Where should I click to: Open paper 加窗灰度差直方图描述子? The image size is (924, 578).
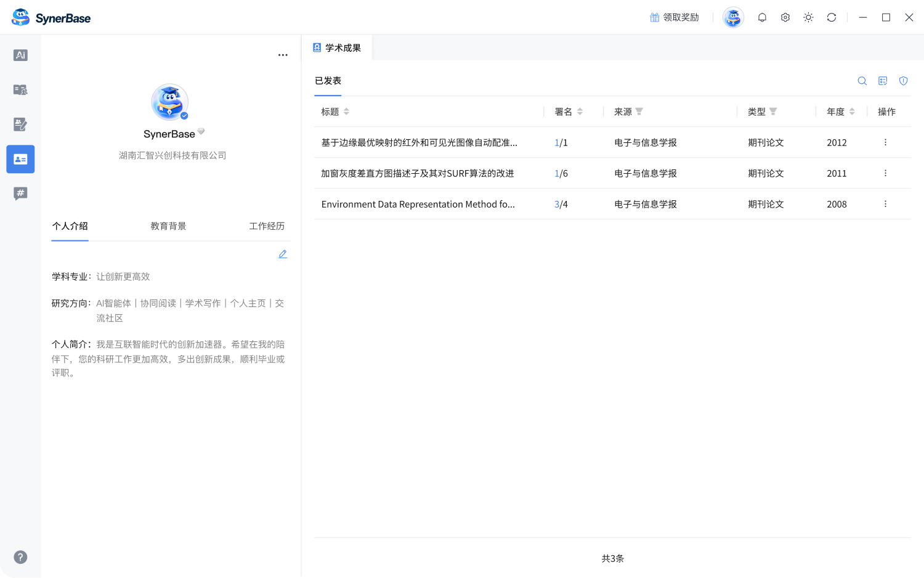pyautogui.click(x=417, y=173)
